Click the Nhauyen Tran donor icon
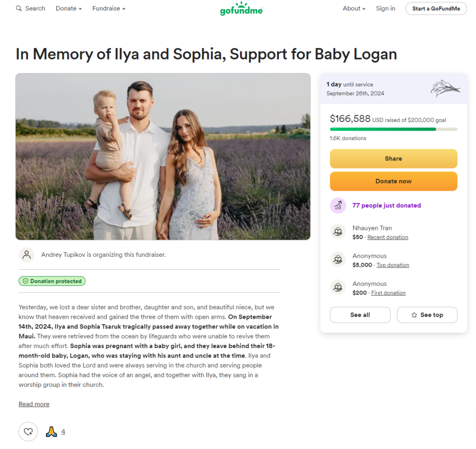Image resolution: width=476 pixels, height=449 pixels. [x=338, y=232]
